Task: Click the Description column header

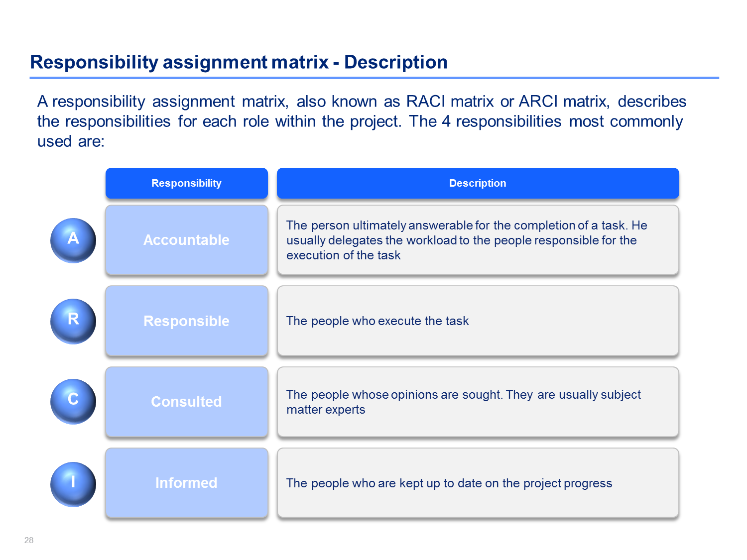Action: pos(478,183)
